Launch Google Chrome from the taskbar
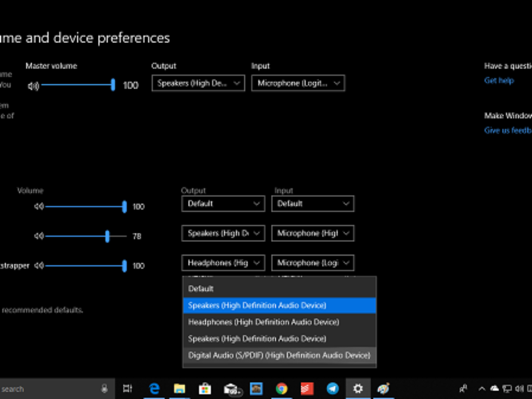 [x=281, y=389]
